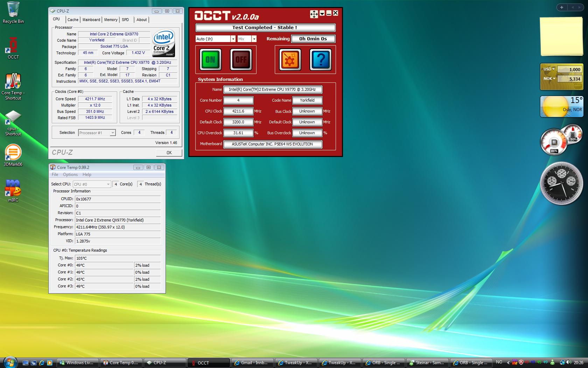Click the NO language bar indicator
This screenshot has width=588, height=368.
[499, 362]
